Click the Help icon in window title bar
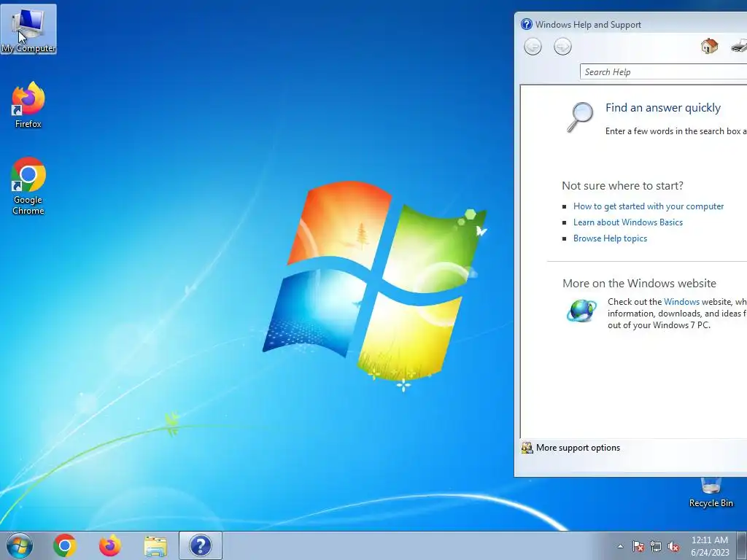 pos(526,24)
